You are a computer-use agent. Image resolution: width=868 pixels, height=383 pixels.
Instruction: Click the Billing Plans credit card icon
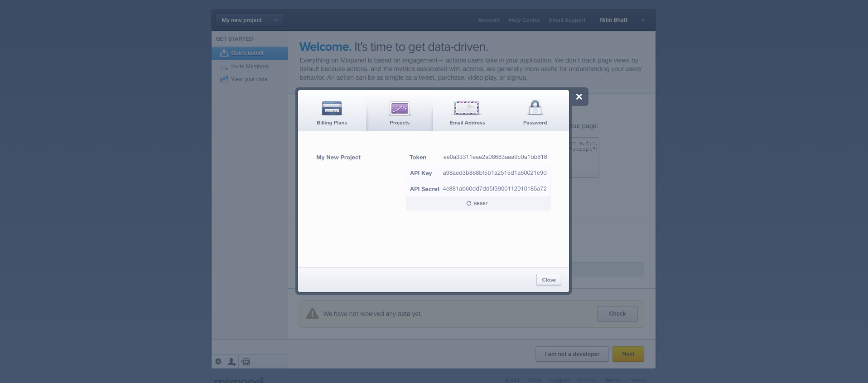(332, 108)
